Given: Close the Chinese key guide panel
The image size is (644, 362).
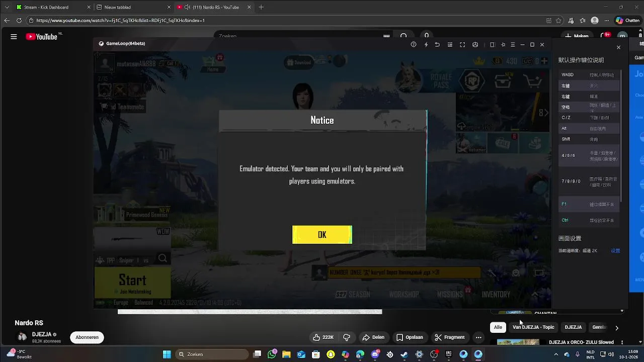Looking at the screenshot, I should tap(618, 47).
